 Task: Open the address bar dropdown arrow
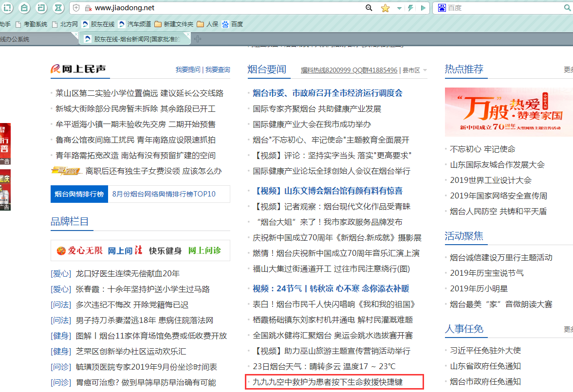point(399,8)
